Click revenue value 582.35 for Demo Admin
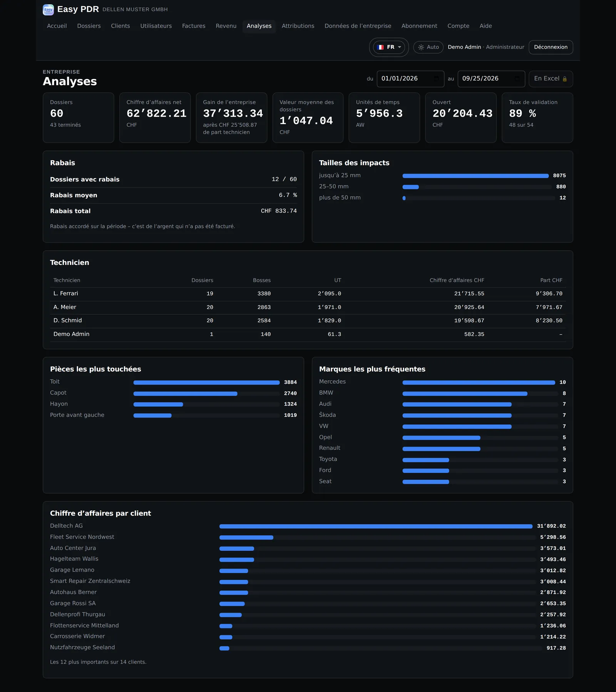 tap(474, 334)
